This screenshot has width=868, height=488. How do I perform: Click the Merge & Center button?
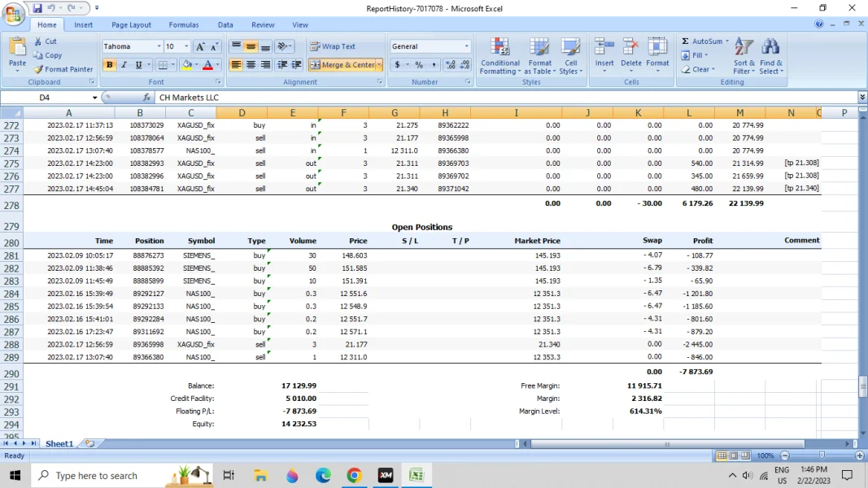pos(342,65)
